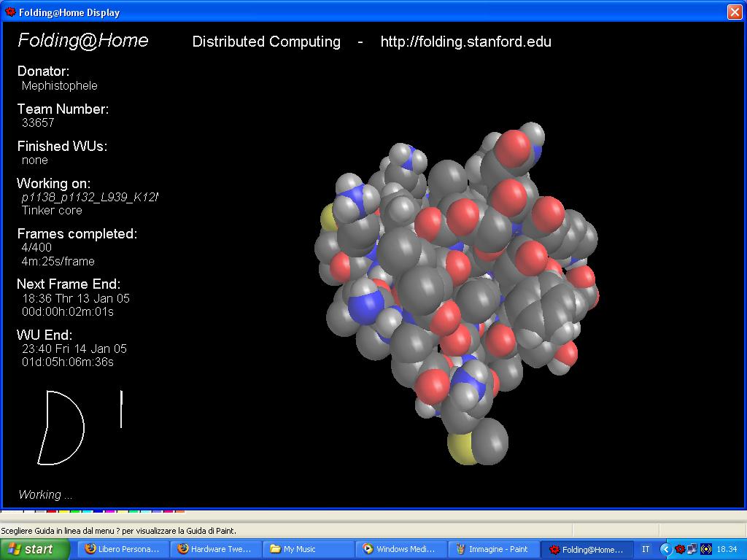747x560 pixels.
Task: Click the Folding@Home taskbar button
Action: click(587, 549)
